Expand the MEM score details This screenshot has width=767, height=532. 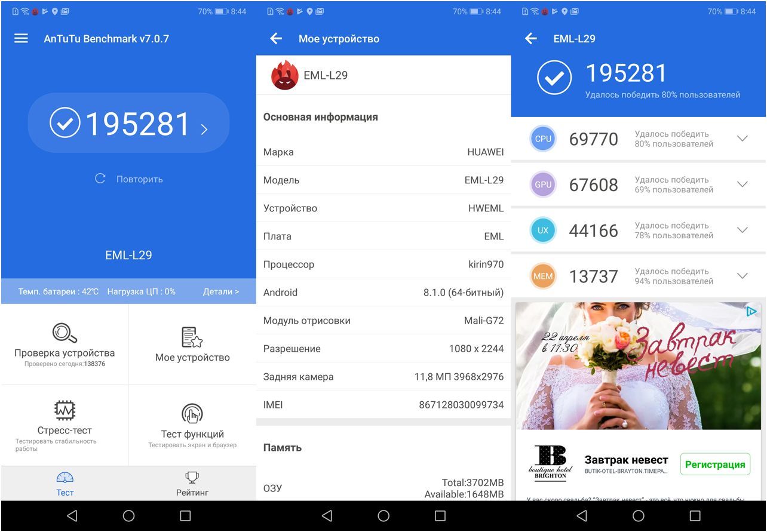coord(743,276)
